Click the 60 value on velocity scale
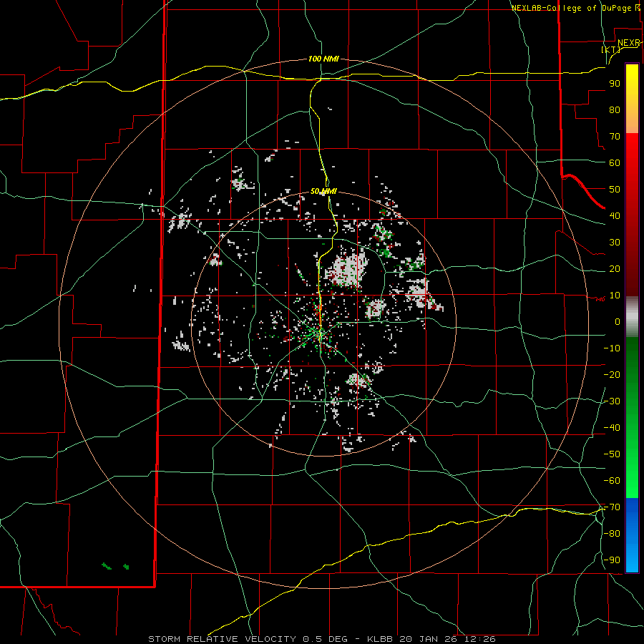The height and width of the screenshot is (644, 644). (615, 163)
